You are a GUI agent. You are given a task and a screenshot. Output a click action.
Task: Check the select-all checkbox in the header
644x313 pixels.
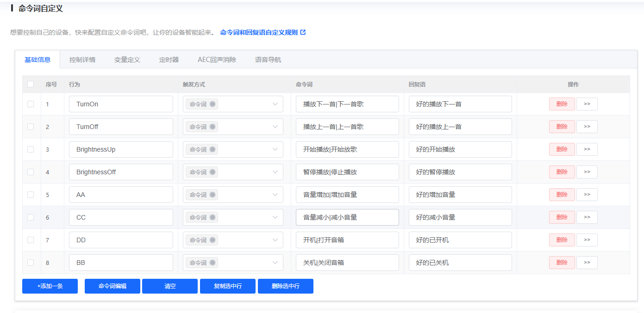pos(31,84)
